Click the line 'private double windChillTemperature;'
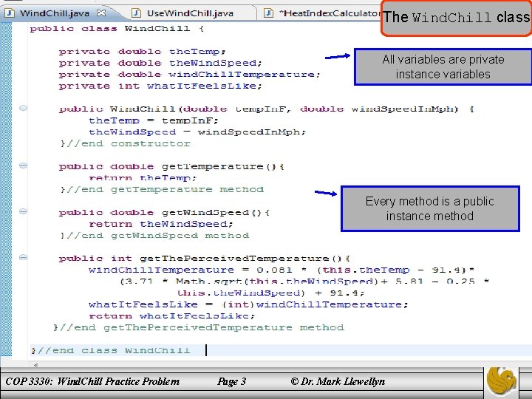 [189, 75]
